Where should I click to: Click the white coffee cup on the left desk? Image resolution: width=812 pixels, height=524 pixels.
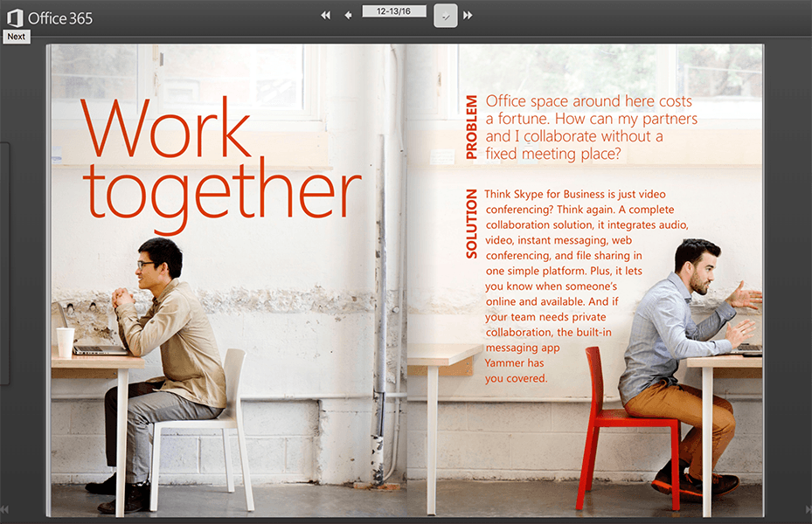pyautogui.click(x=66, y=341)
